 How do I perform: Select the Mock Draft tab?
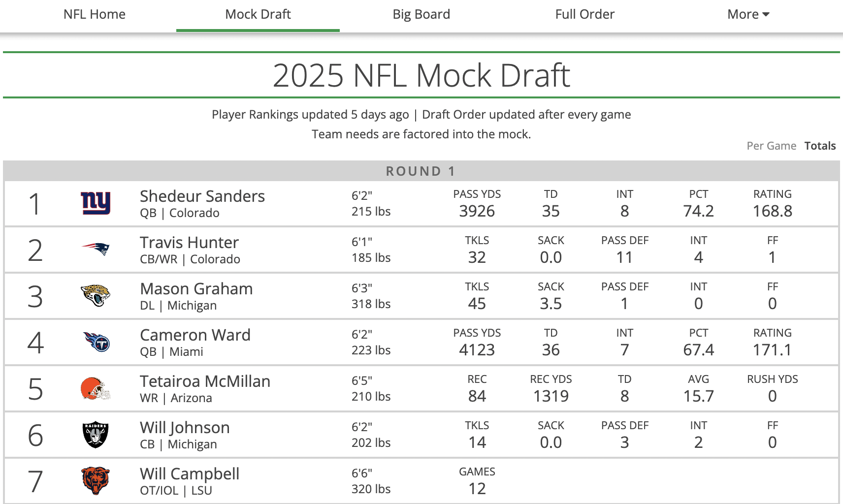(x=258, y=14)
